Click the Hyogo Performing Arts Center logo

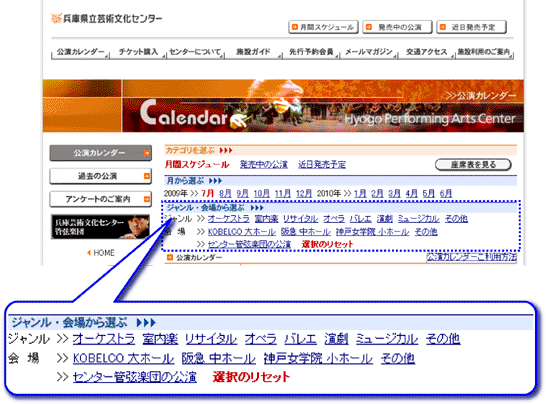[106, 18]
